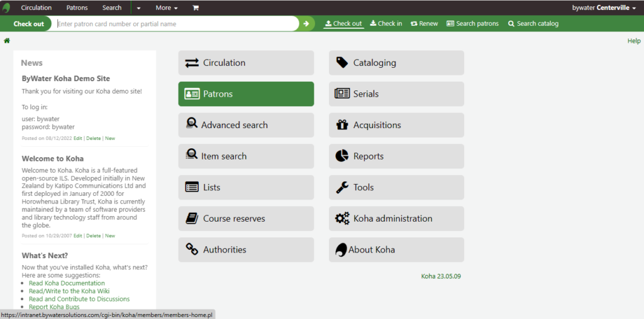Screen dimensions: 644x319
Task: Click the Acquisitions gift icon
Action: (341, 125)
